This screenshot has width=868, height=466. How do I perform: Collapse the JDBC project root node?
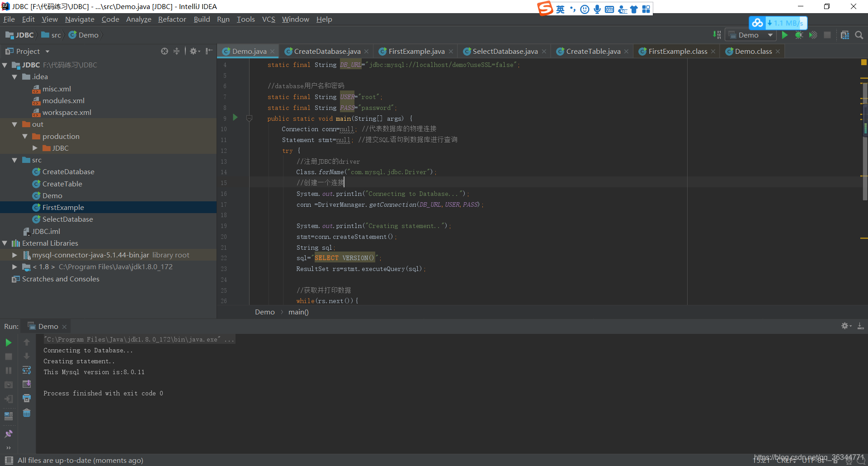pos(5,65)
